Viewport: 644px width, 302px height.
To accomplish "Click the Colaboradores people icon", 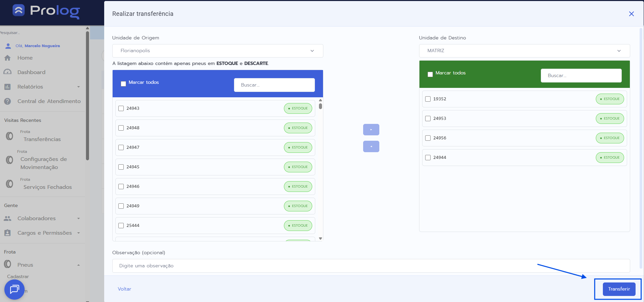I will point(7,219).
